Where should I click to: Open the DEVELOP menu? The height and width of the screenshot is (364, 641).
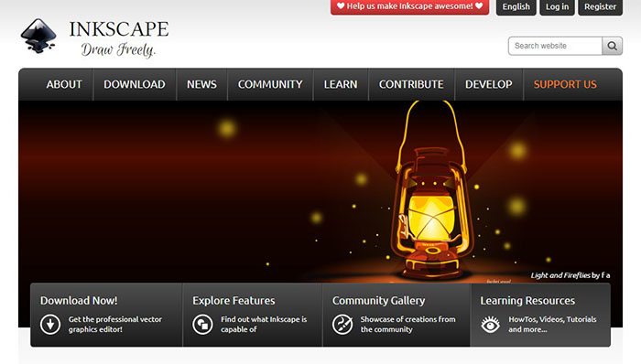coord(488,84)
